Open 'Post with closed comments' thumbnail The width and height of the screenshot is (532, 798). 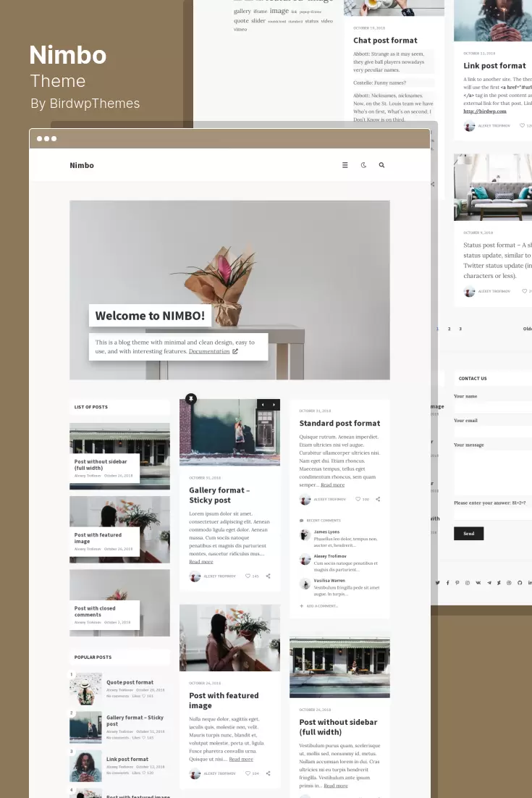tap(119, 602)
